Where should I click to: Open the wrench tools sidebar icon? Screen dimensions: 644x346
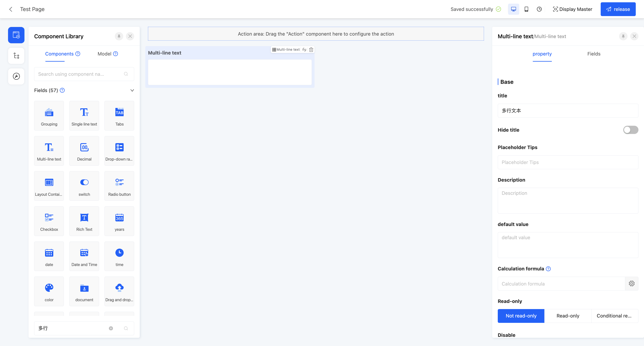point(16,76)
